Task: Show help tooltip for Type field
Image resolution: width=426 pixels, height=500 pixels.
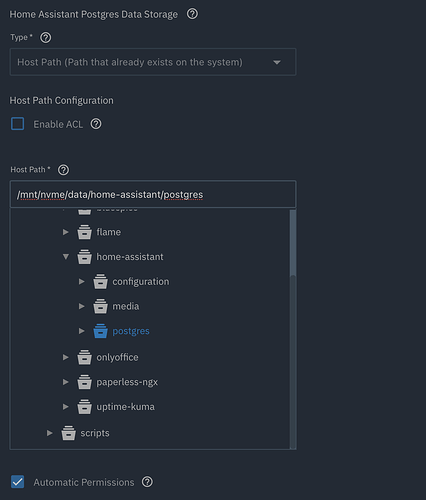Action: [x=46, y=38]
